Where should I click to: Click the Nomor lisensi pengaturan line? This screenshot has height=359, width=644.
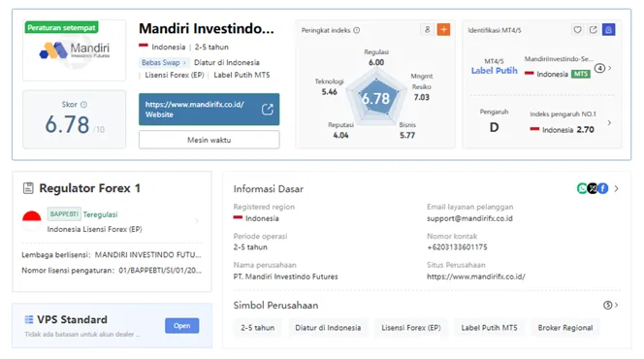112,271
